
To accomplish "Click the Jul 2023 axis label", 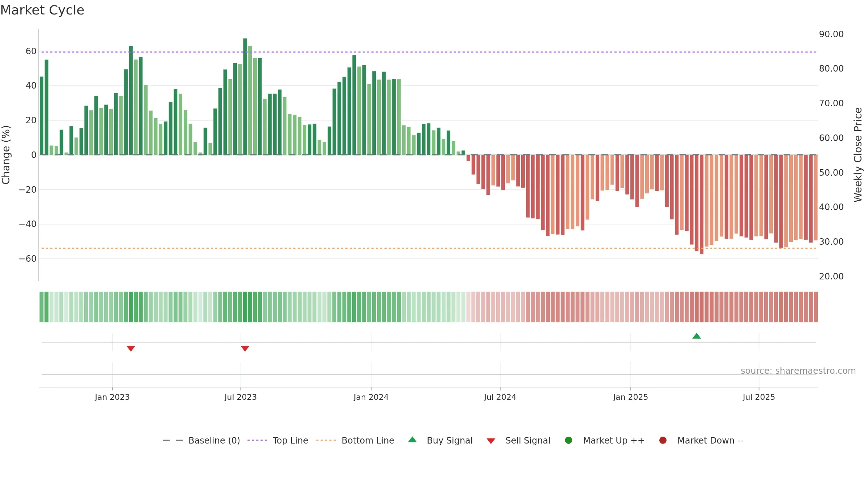I will click(x=241, y=397).
